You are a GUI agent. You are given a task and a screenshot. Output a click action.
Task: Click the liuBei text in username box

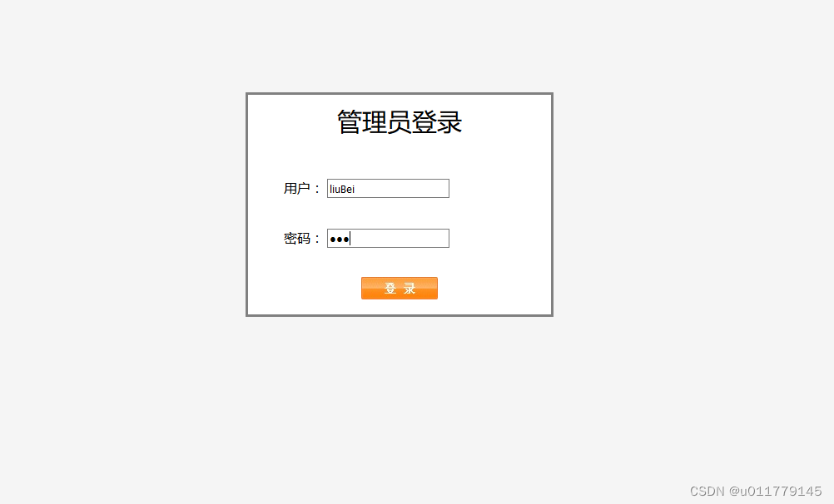pyautogui.click(x=342, y=190)
